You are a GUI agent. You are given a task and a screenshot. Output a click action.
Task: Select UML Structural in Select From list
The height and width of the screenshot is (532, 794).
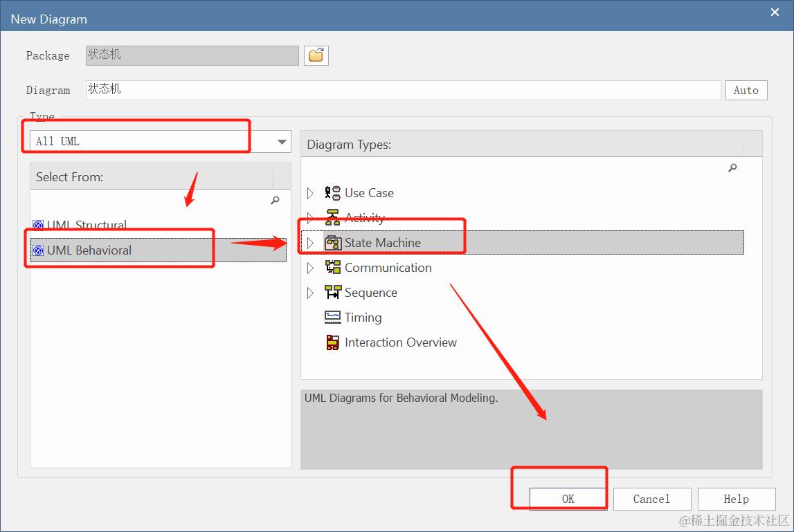159,225
